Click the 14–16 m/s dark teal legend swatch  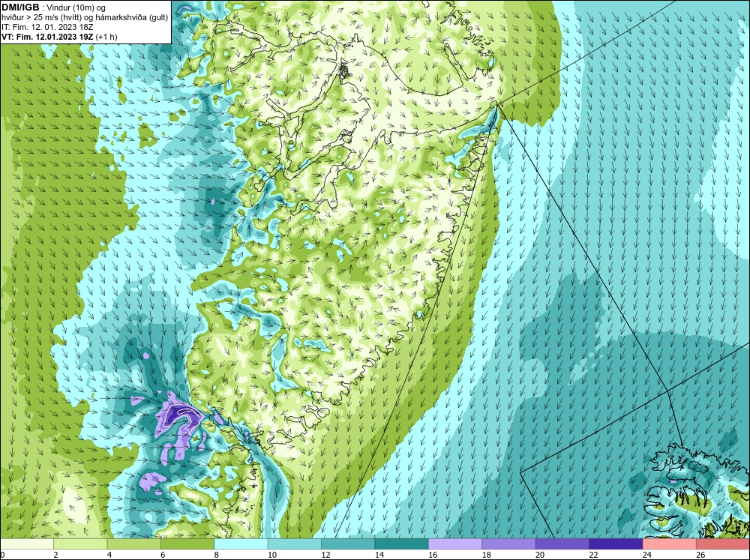coord(402,544)
